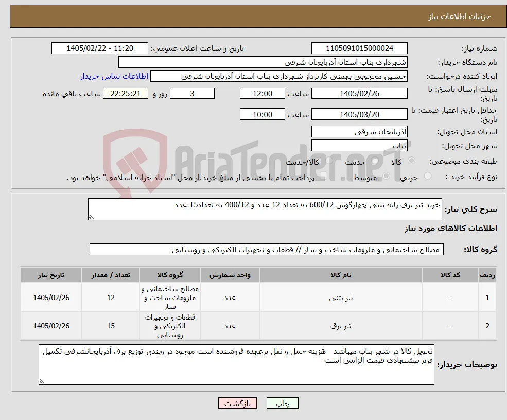The height and width of the screenshot is (420, 507).
Task: Click the price validity date 1405/03/20 field
Action: point(359,114)
